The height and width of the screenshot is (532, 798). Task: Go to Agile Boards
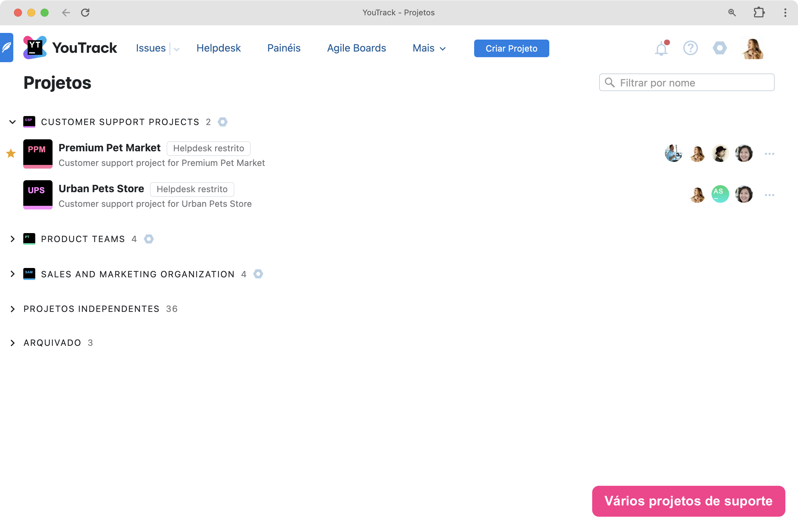pyautogui.click(x=356, y=48)
